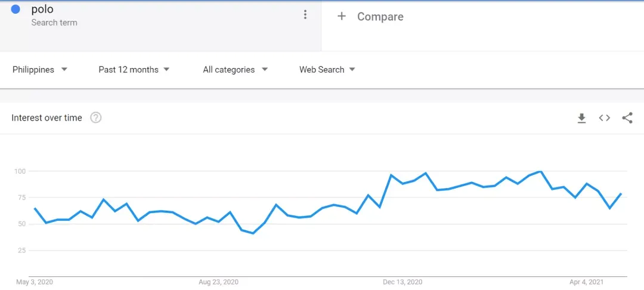This screenshot has height=290, width=644.
Task: Select the Apr 4, 2021 axis label
Action: click(587, 282)
